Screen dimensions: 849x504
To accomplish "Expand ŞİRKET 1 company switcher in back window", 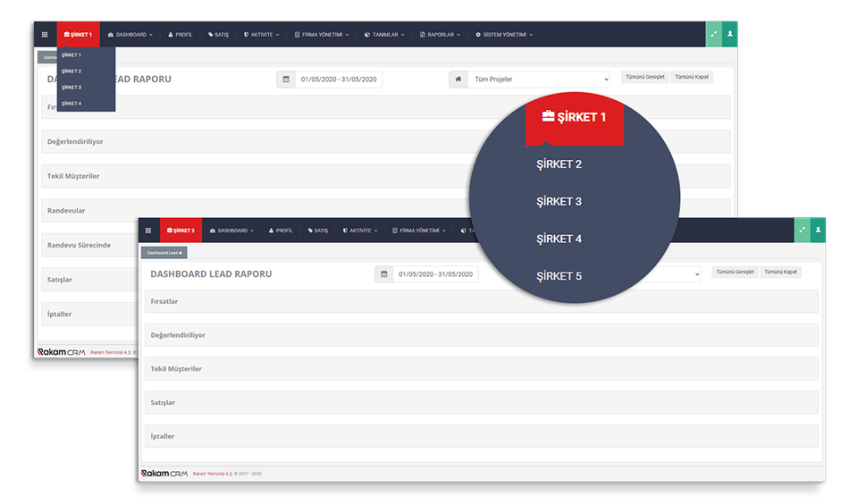I will coord(78,35).
